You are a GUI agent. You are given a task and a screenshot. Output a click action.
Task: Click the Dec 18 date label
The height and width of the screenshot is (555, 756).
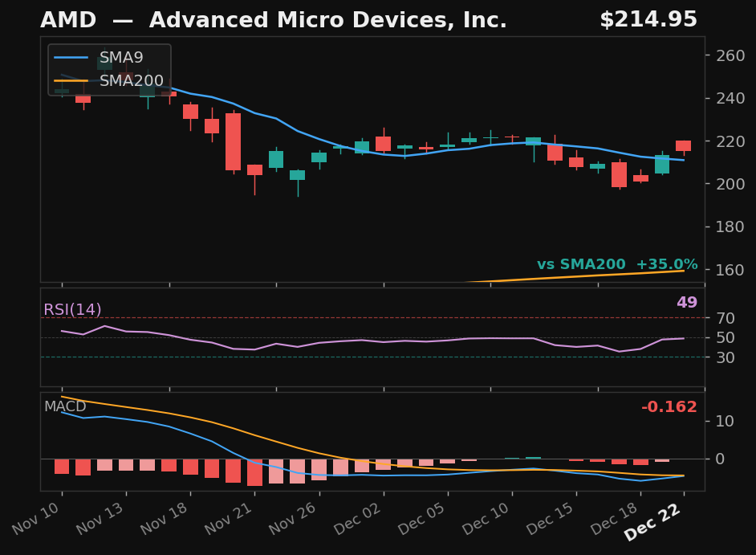(x=614, y=518)
